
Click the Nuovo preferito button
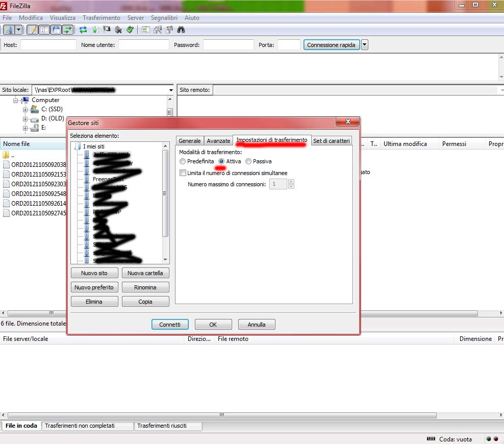pyautogui.click(x=94, y=287)
